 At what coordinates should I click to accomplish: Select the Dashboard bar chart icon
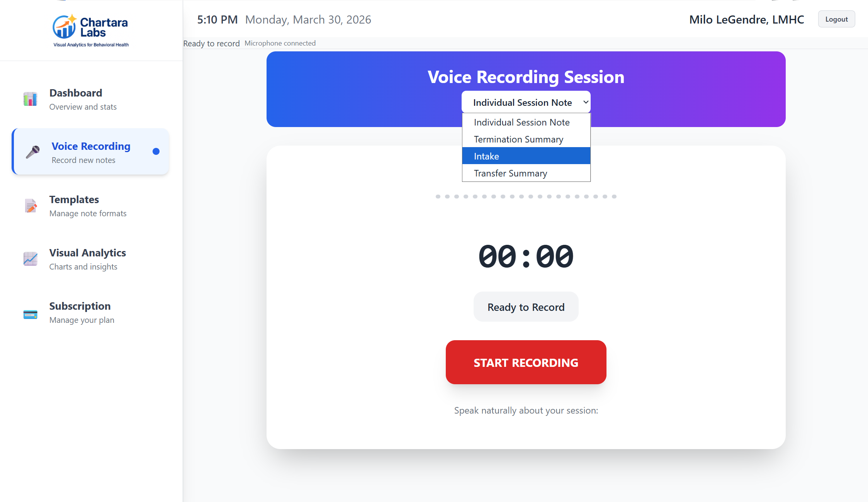31,100
